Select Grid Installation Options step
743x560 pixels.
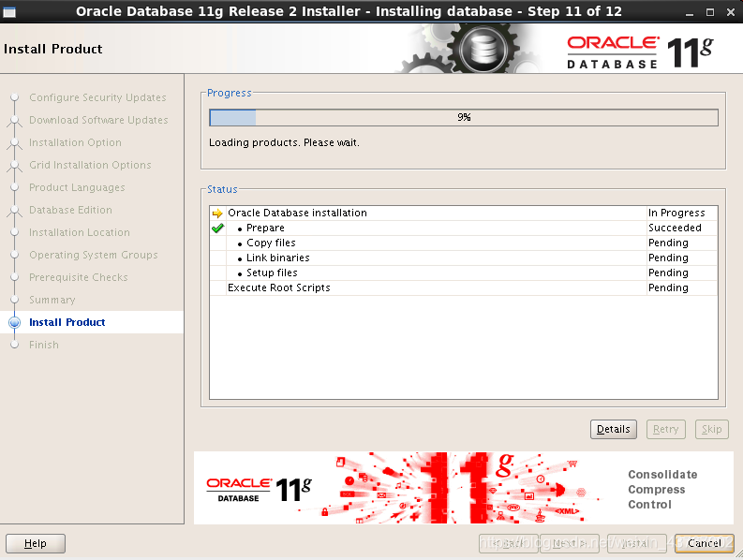[90, 166]
